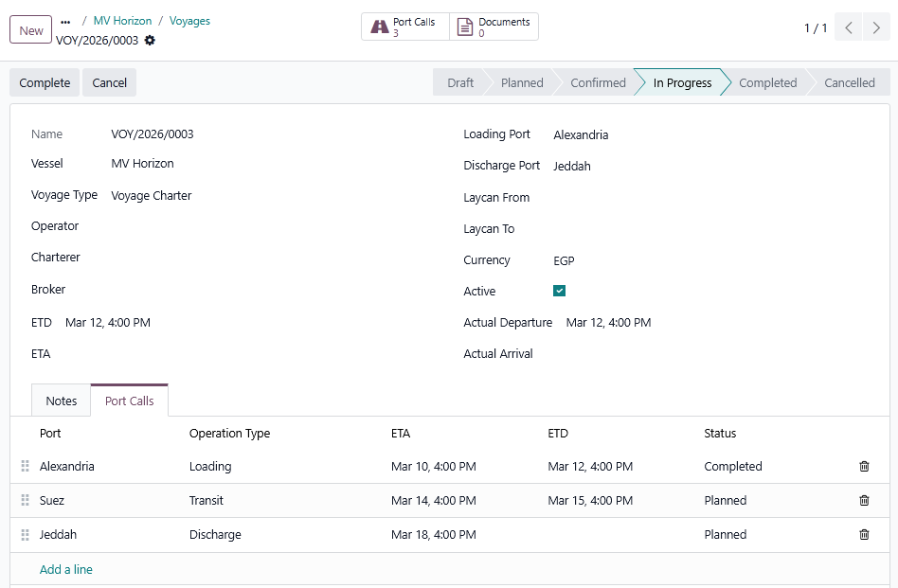898x588 pixels.
Task: Click the next record chevron in the pager
Action: (x=875, y=27)
